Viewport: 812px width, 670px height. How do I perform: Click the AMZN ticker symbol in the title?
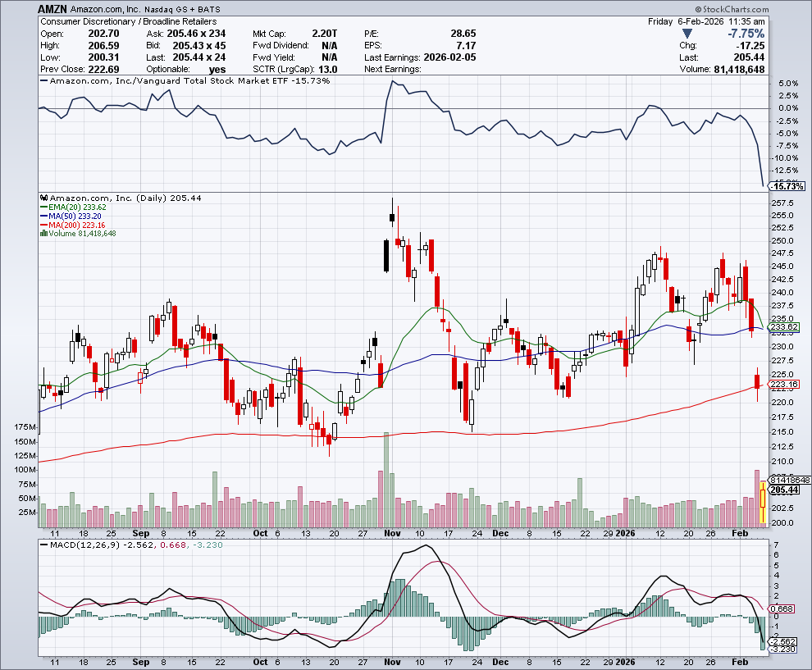click(x=52, y=9)
